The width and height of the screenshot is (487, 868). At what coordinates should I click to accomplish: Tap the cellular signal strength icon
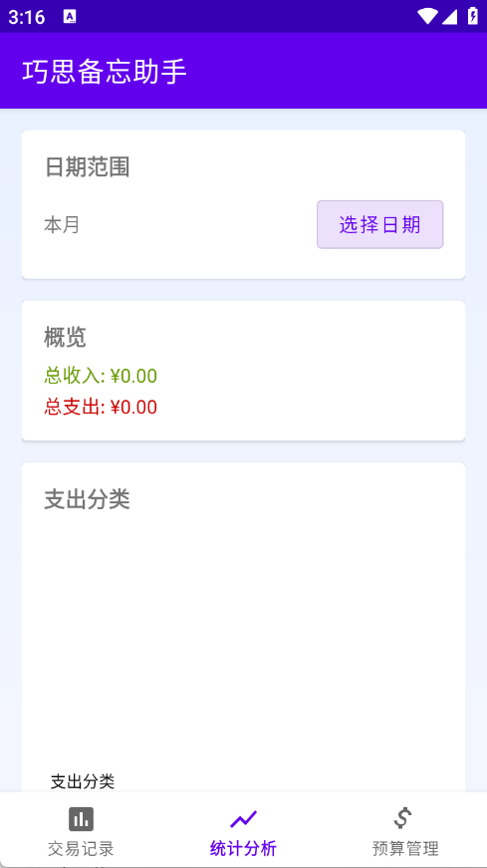pyautogui.click(x=449, y=17)
